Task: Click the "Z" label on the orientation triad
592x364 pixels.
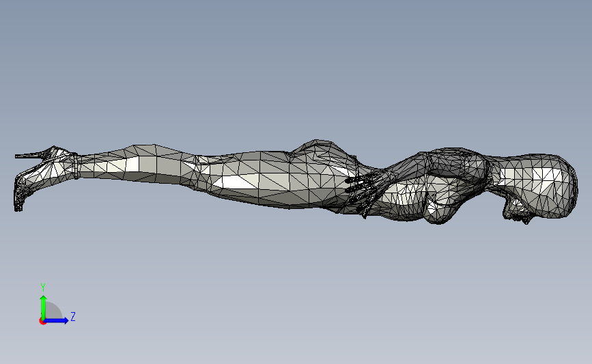Action: point(73,316)
